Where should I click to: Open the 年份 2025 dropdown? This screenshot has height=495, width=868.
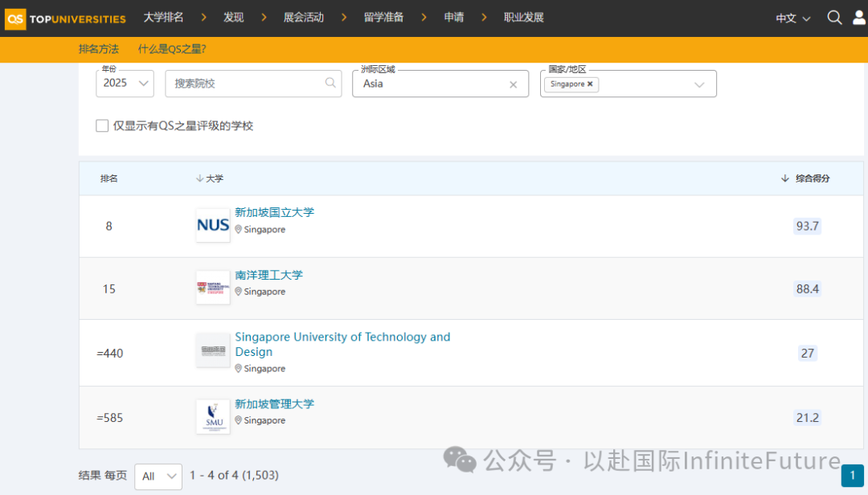pyautogui.click(x=125, y=83)
